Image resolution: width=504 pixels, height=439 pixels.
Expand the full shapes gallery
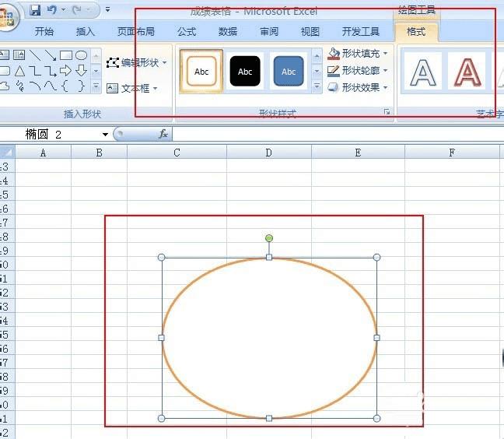[x=96, y=86]
